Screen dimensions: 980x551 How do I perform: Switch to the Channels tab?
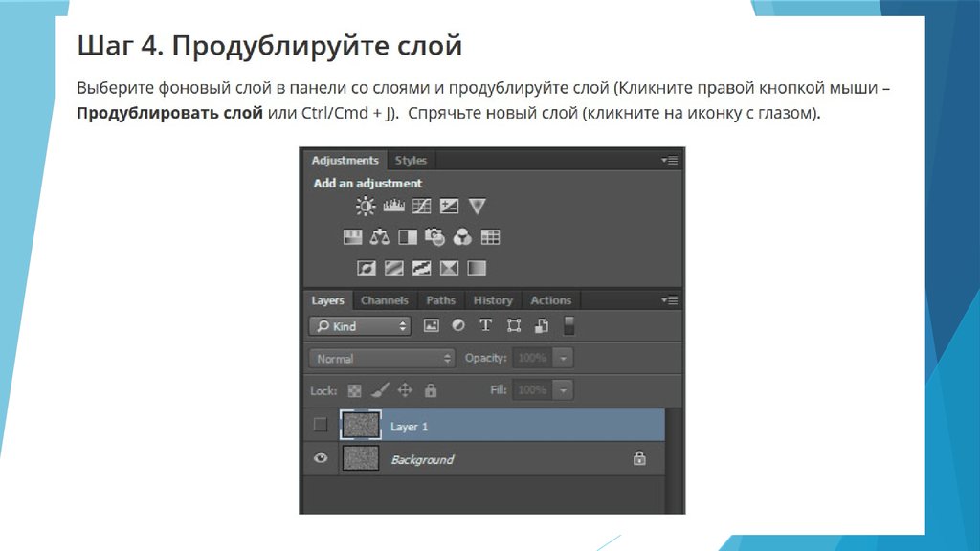point(384,300)
